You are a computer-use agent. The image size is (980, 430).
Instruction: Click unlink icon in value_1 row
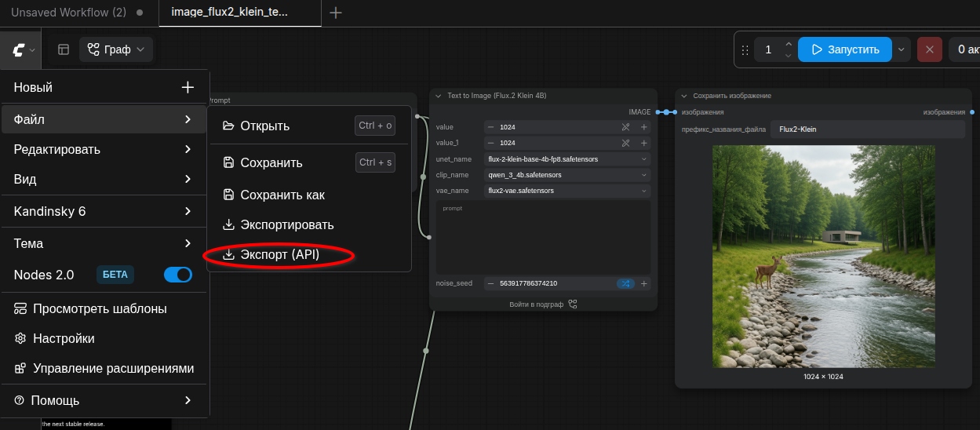tap(626, 143)
